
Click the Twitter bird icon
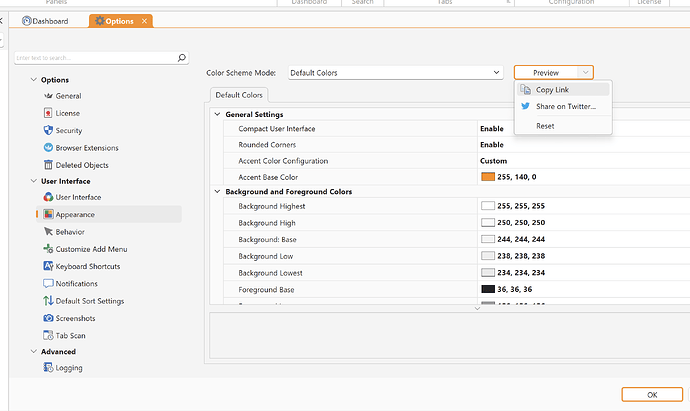pos(525,106)
